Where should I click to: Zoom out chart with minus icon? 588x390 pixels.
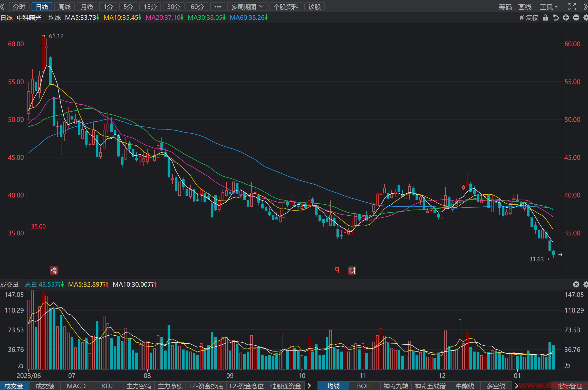(576, 17)
